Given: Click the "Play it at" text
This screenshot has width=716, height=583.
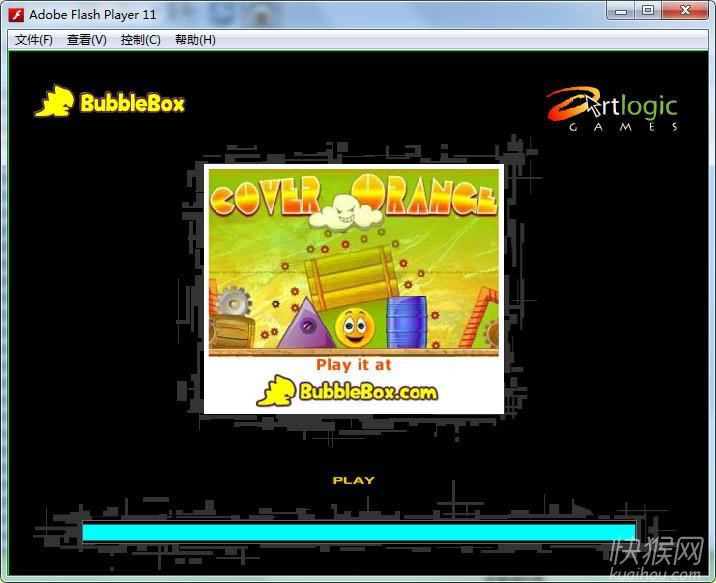Looking at the screenshot, I should [353, 365].
